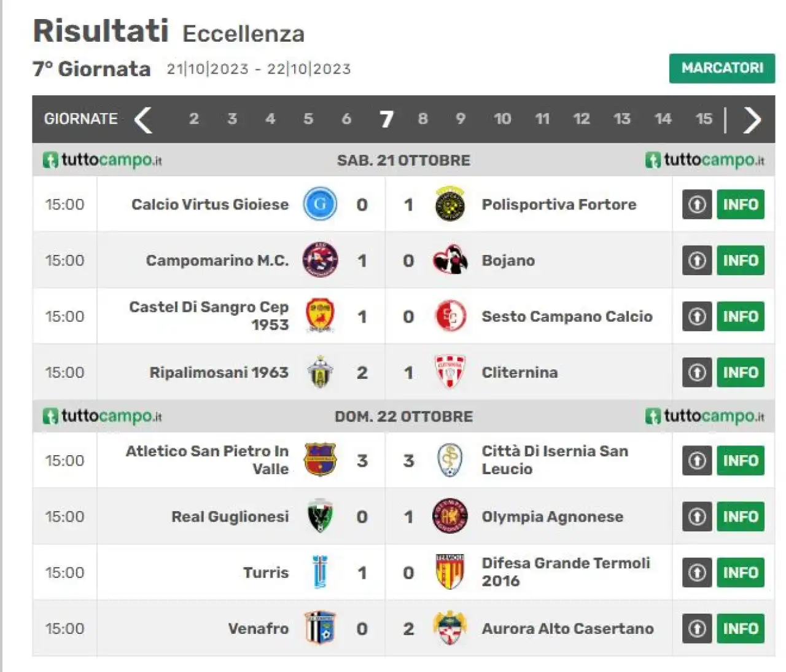
Task: Click the Polisportiva Fortore team logo
Action: [450, 205]
